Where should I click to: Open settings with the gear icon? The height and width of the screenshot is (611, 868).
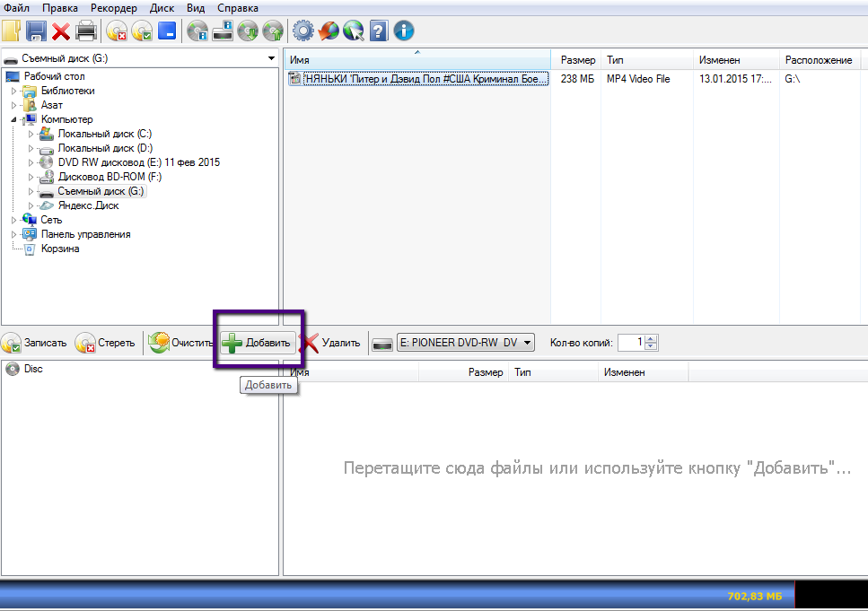303,31
